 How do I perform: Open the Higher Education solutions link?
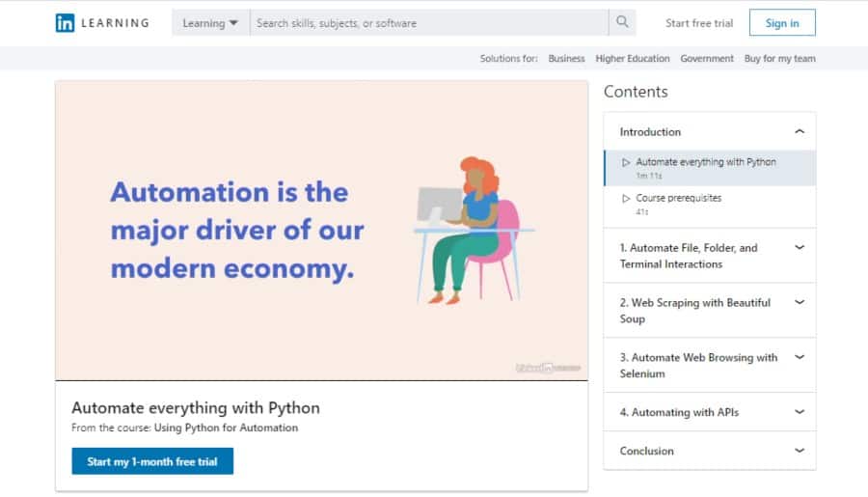632,58
